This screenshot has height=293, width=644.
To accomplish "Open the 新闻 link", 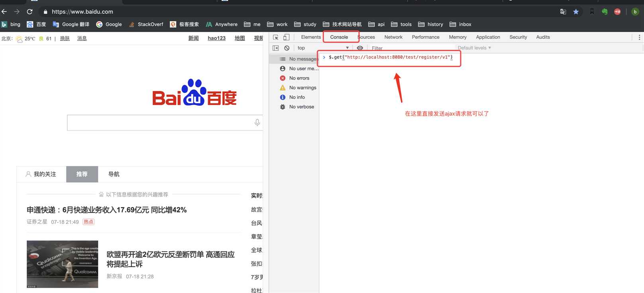I will [x=194, y=38].
